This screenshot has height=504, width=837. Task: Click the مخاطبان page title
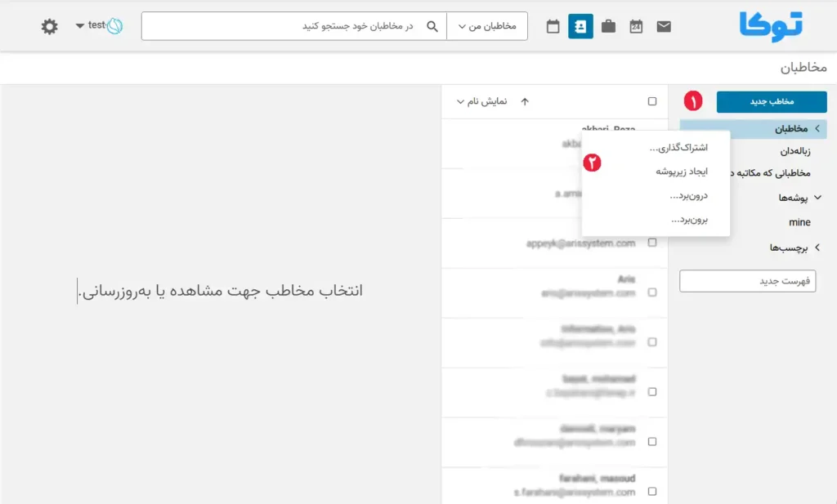click(x=803, y=68)
